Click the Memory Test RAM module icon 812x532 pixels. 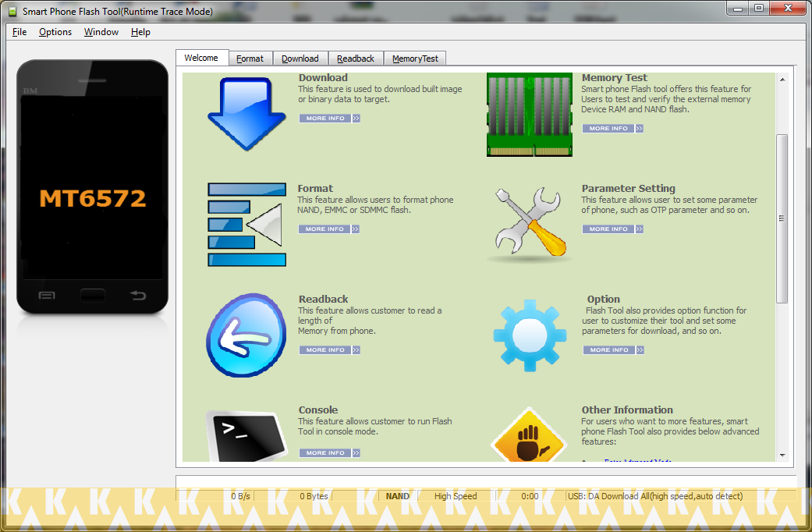tap(530, 115)
